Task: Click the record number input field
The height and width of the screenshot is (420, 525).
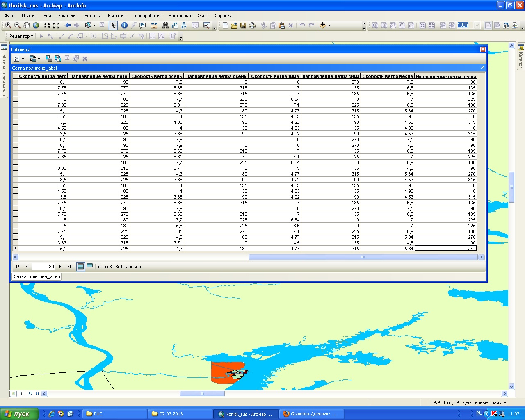Action: pyautogui.click(x=43, y=267)
